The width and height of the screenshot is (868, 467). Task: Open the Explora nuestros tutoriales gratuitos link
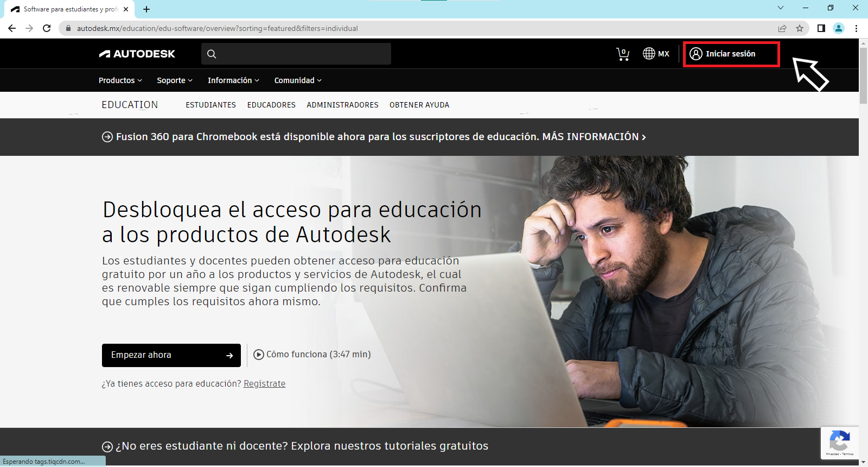[x=390, y=446]
